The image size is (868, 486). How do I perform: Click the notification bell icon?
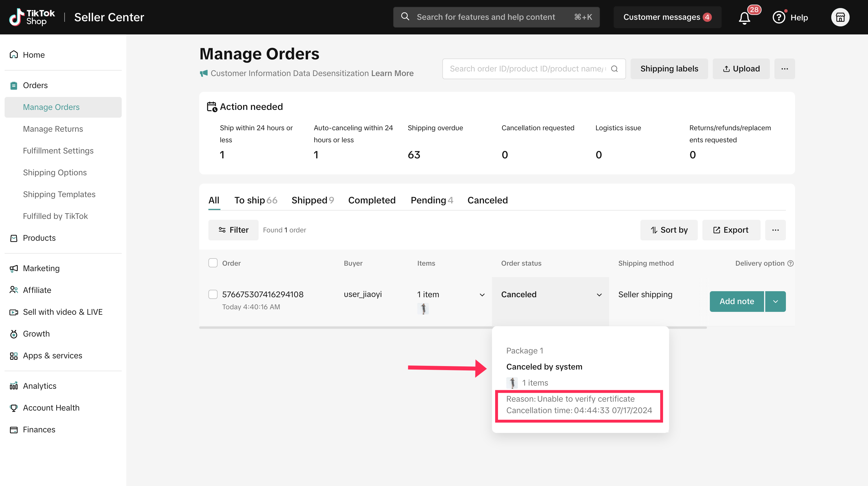pos(744,18)
